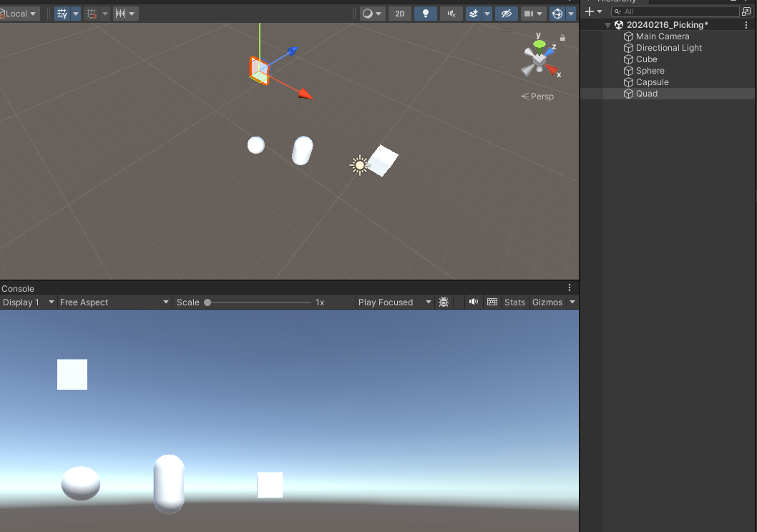Open increment snapping settings dropdown
Viewport: 757px width, 532px height.
point(125,14)
